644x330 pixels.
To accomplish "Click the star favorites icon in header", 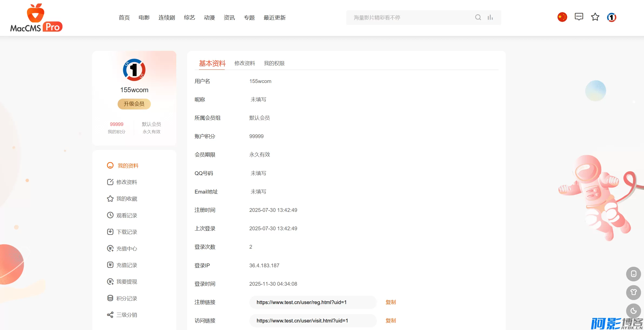I will coord(595,17).
